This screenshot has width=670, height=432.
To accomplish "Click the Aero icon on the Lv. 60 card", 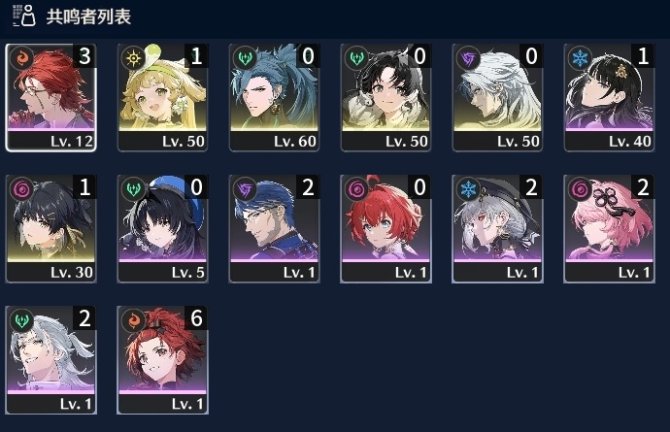I will (x=245, y=57).
